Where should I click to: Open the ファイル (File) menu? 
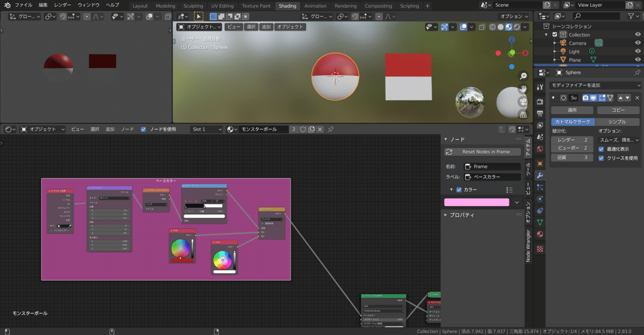pos(23,5)
